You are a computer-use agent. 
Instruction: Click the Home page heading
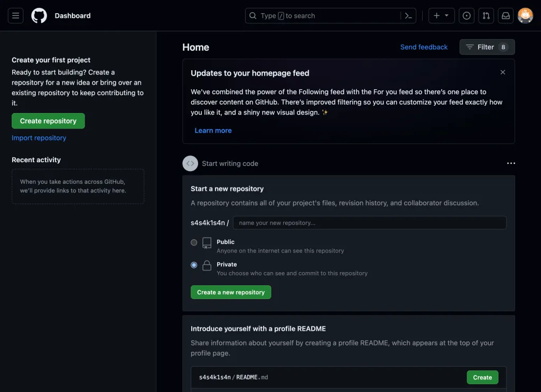pos(195,47)
